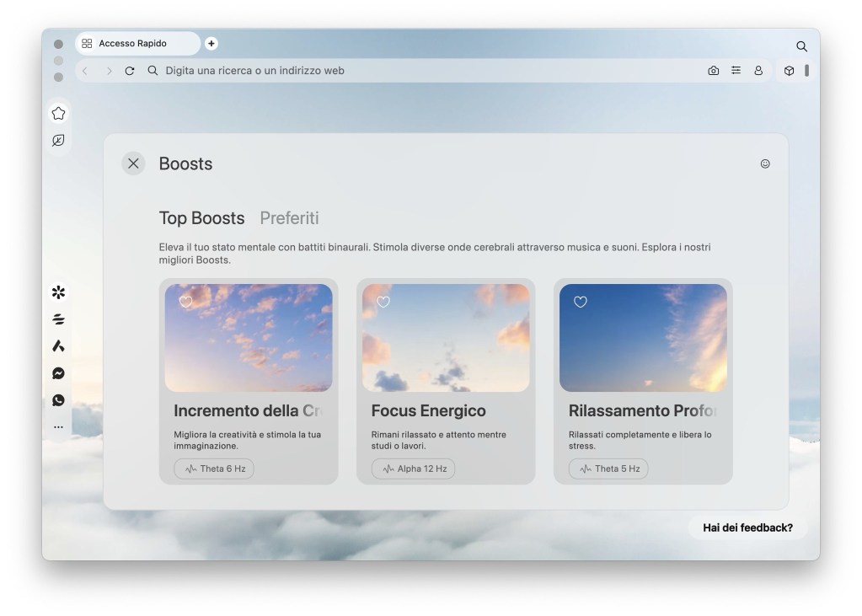Switch to the Preferiti tab
This screenshot has height=616, width=862.
[x=289, y=217]
